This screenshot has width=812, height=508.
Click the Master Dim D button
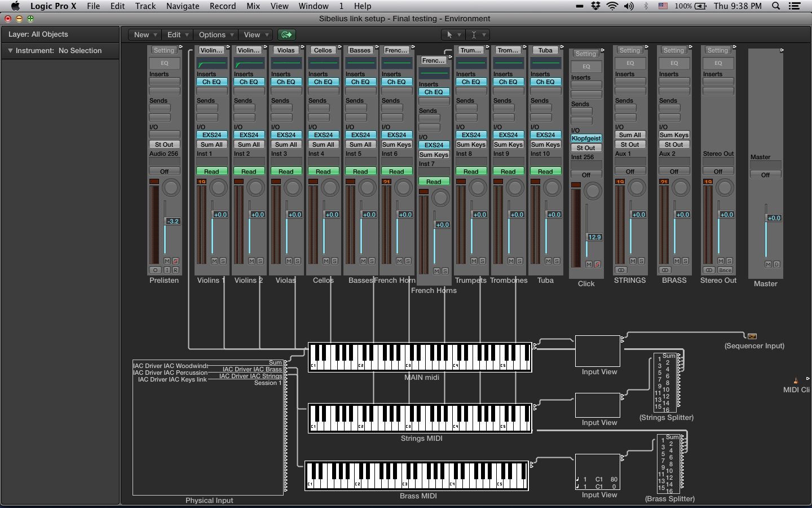776,264
